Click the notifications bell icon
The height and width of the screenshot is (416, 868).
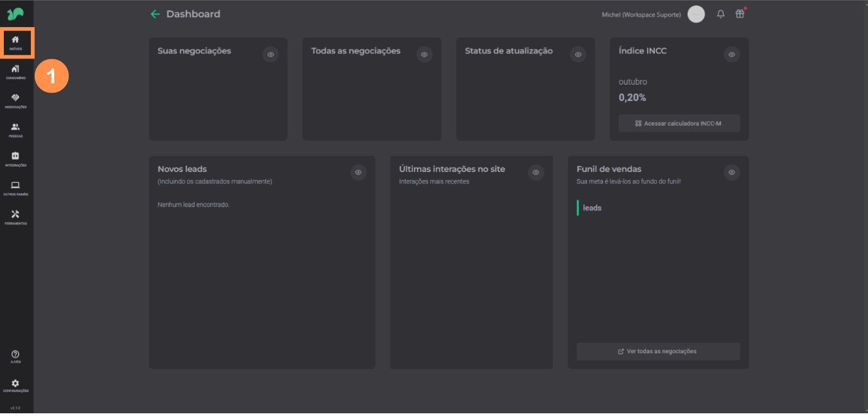[720, 14]
